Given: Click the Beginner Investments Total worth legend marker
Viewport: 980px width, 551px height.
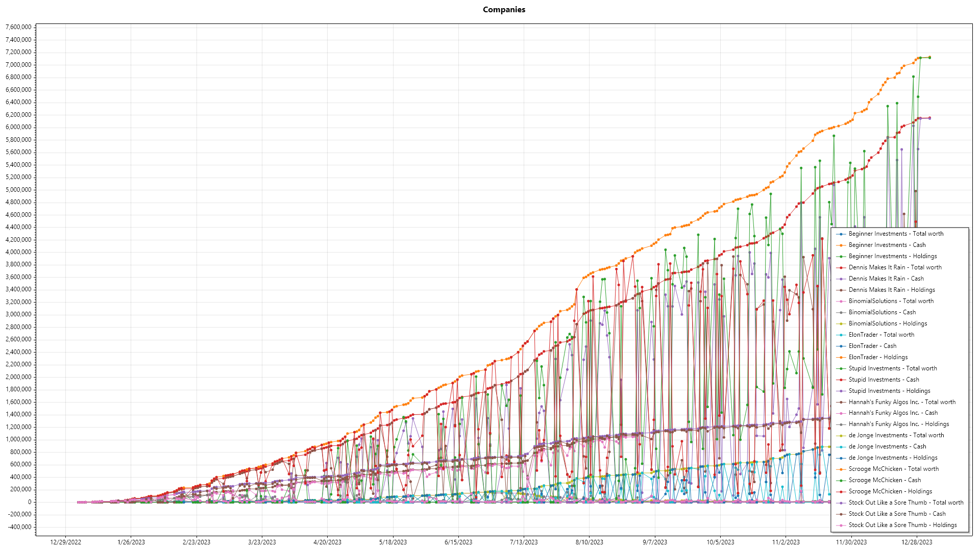Looking at the screenshot, I should [841, 234].
